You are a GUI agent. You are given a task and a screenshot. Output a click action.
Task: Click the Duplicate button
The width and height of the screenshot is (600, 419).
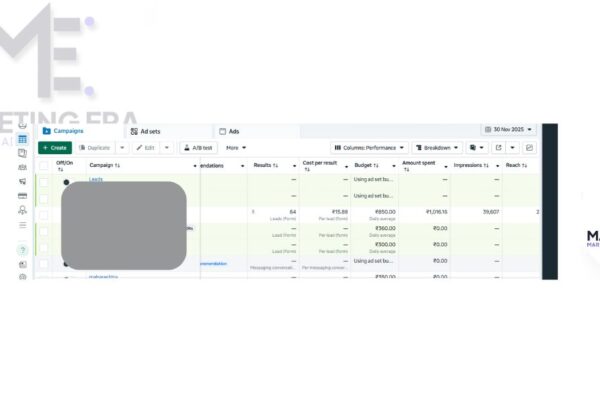[95, 148]
